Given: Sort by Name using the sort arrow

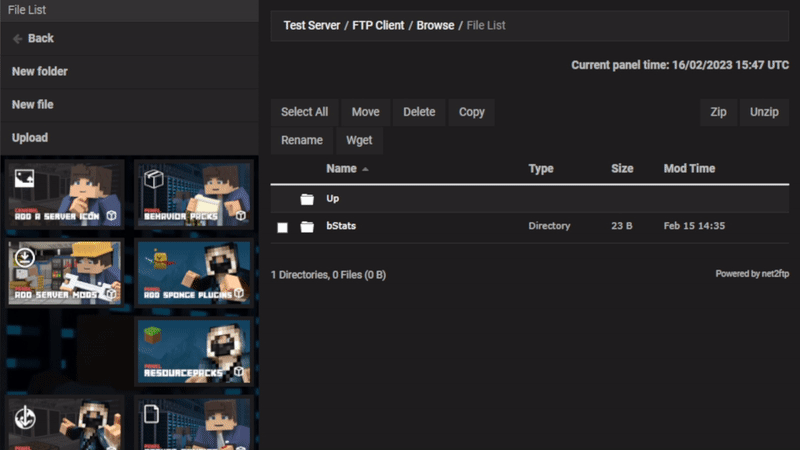Looking at the screenshot, I should [365, 170].
